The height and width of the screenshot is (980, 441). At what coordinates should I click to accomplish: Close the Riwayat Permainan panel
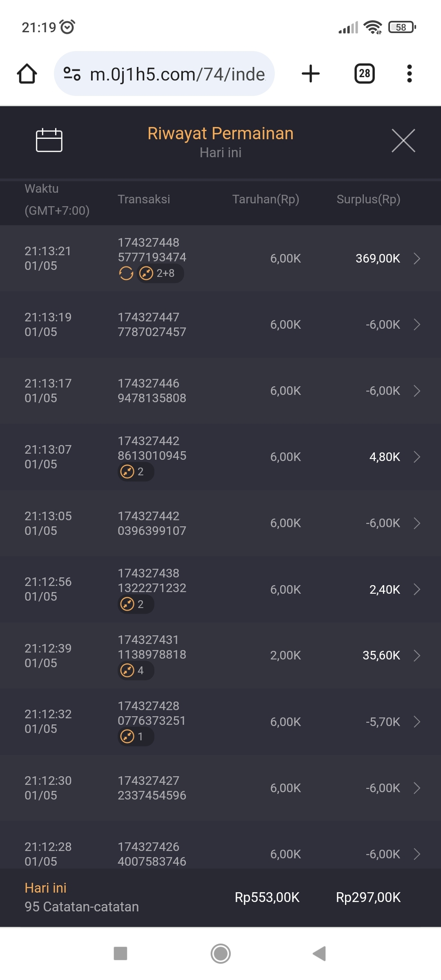403,140
